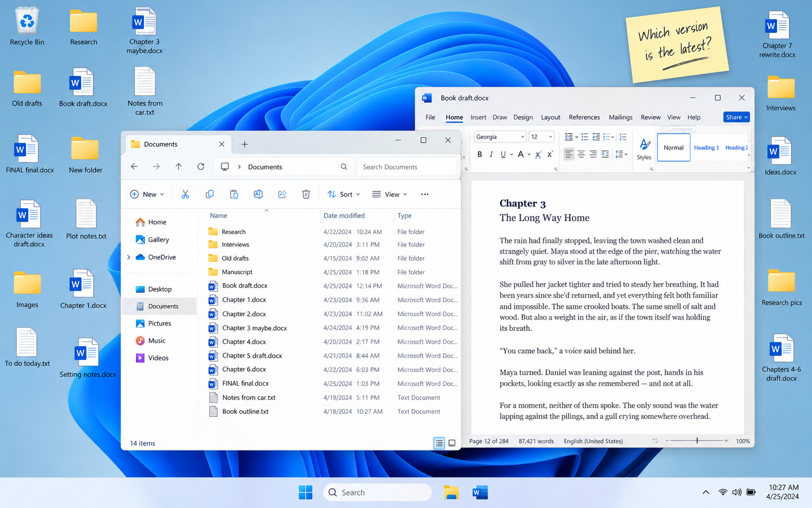The image size is (812, 508).
Task: Click the Share icon in File Explorer toolbar
Action: [x=282, y=194]
